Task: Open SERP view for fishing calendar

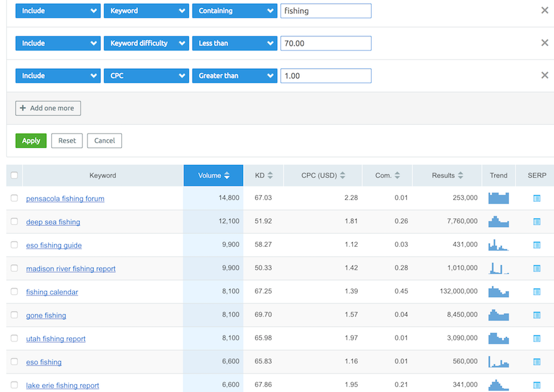Action: pyautogui.click(x=537, y=291)
